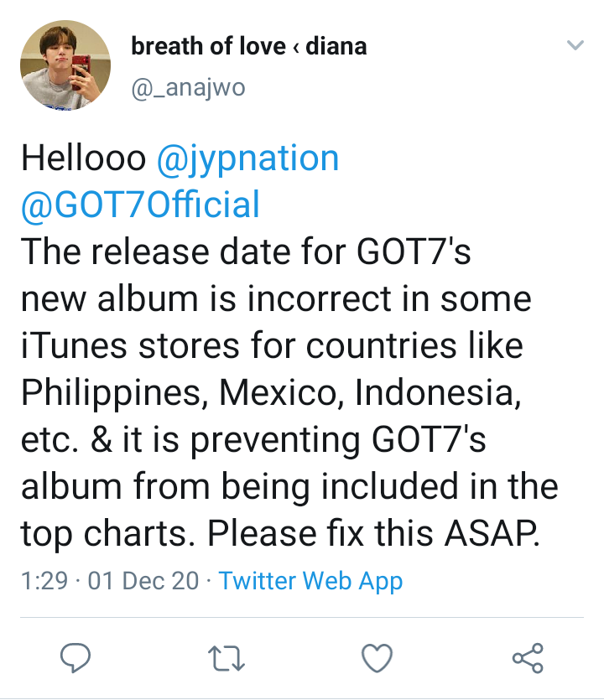Screen dimensions: 604x700
Task: Click the word 'Philippines' in the tweet
Action: click(x=99, y=393)
